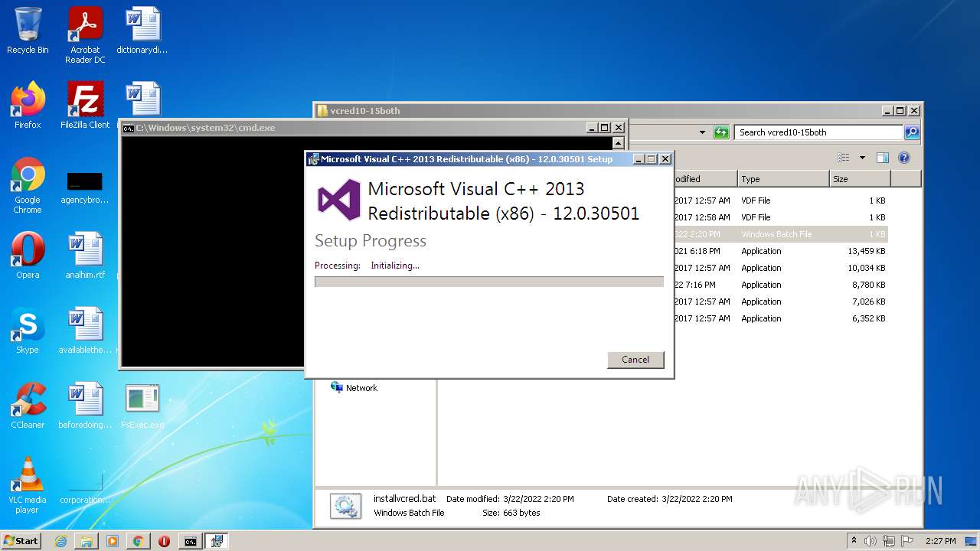Viewport: 980px width, 551px height.
Task: Expand the Explorer address bar history dropdown
Action: click(x=702, y=132)
